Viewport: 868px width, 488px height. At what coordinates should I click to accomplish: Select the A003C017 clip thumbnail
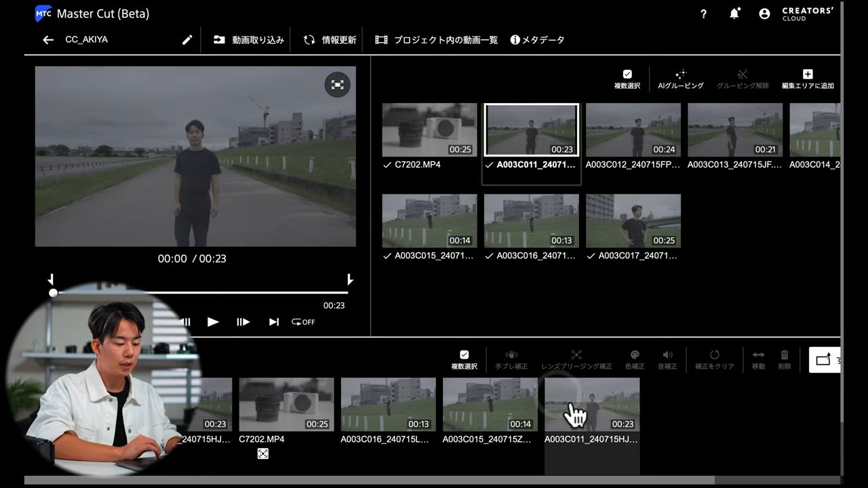click(x=633, y=221)
